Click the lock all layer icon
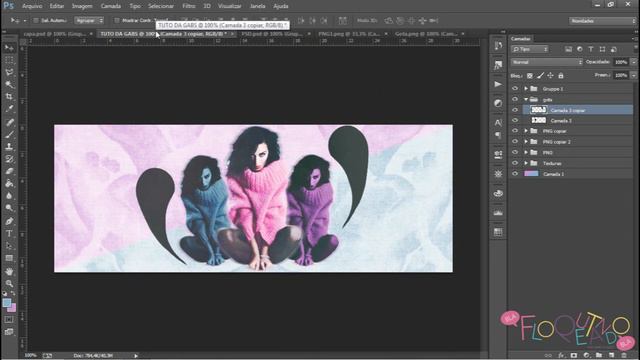 [561, 76]
